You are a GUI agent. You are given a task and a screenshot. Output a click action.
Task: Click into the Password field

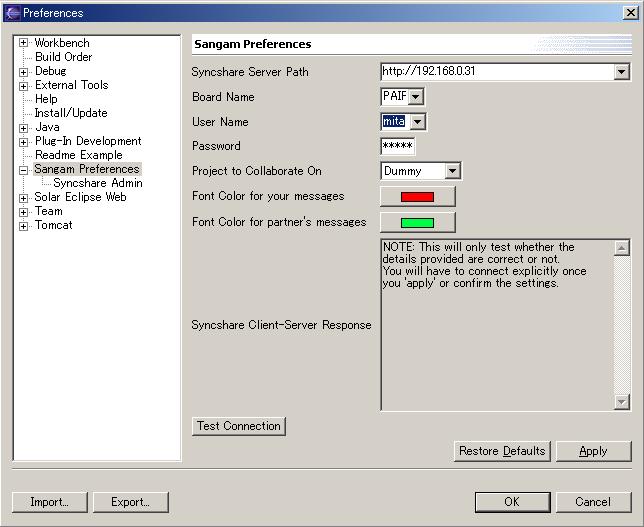pyautogui.click(x=397, y=147)
